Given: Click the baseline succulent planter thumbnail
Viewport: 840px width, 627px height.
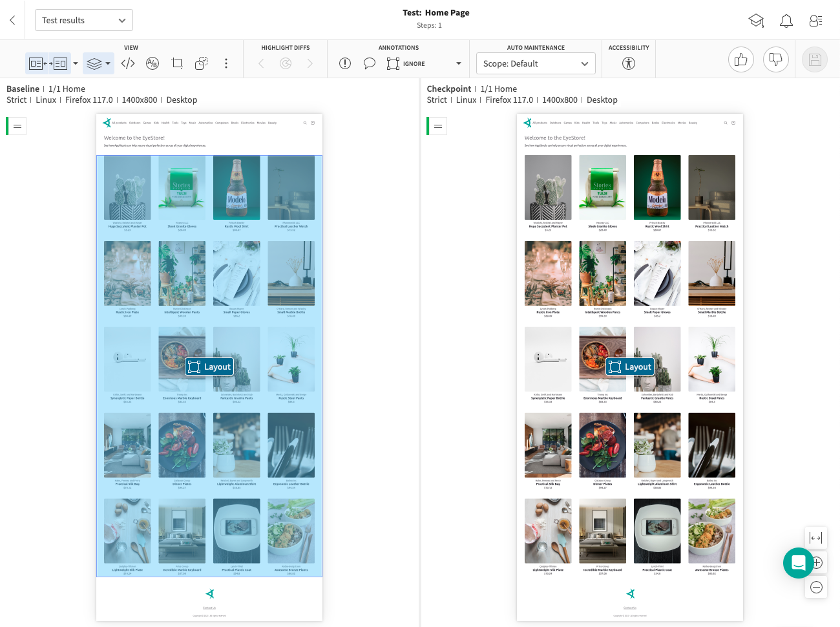Looking at the screenshot, I should coord(127,187).
